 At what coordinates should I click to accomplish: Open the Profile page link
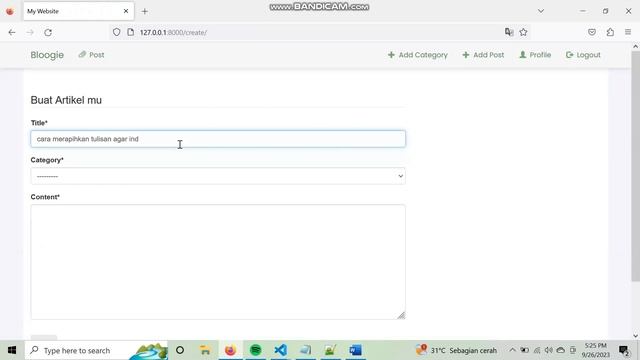(535, 55)
